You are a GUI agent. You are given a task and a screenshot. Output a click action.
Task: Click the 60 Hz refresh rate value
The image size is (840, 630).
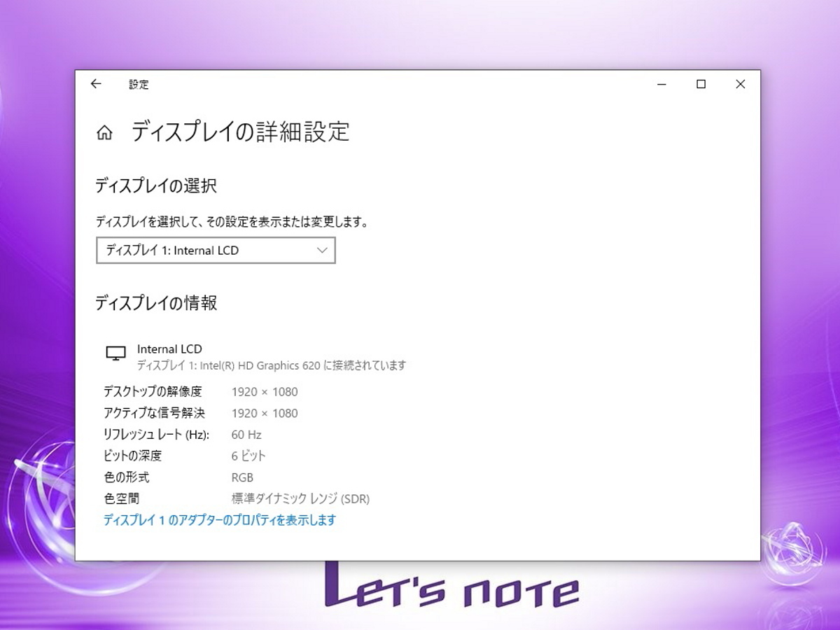click(x=246, y=435)
